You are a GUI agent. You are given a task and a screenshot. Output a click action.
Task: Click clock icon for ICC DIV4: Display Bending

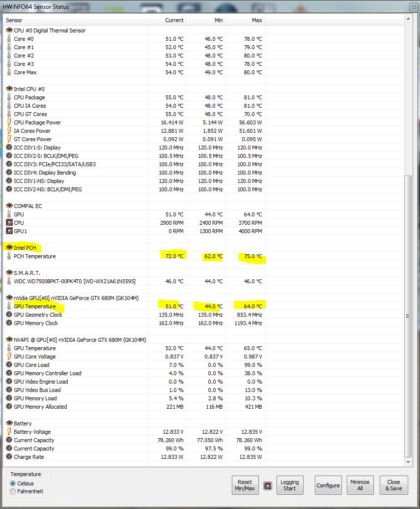[x=9, y=173]
